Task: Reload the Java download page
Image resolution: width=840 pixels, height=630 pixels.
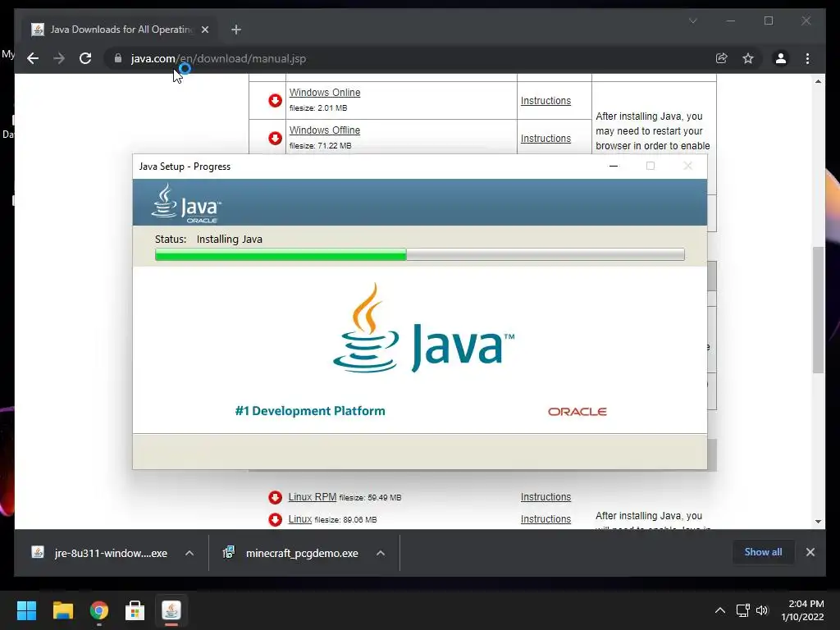Action: click(85, 58)
